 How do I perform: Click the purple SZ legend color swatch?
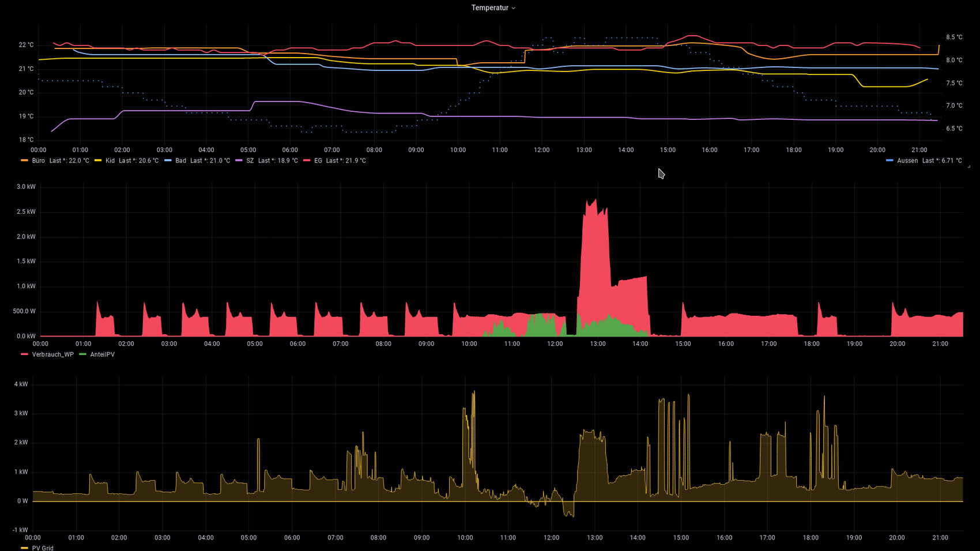(x=239, y=161)
